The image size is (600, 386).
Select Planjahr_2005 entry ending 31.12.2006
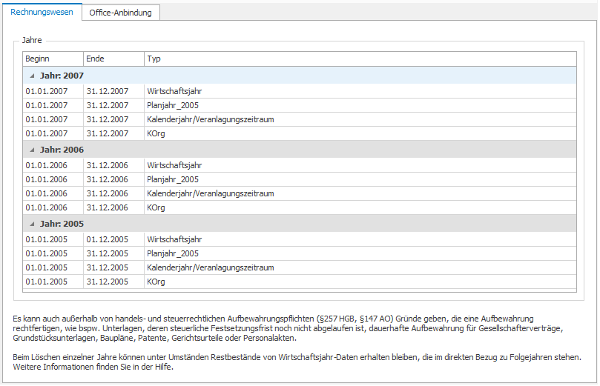click(299, 179)
